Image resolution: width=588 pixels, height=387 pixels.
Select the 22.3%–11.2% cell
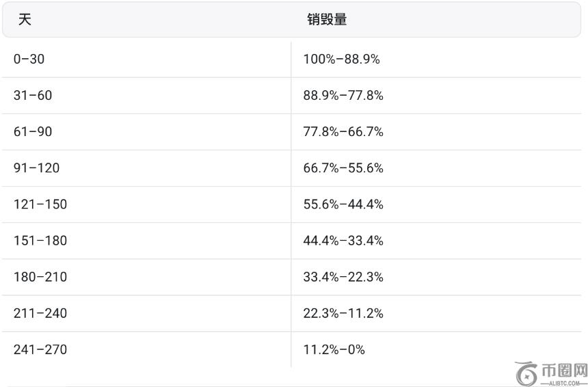343,313
